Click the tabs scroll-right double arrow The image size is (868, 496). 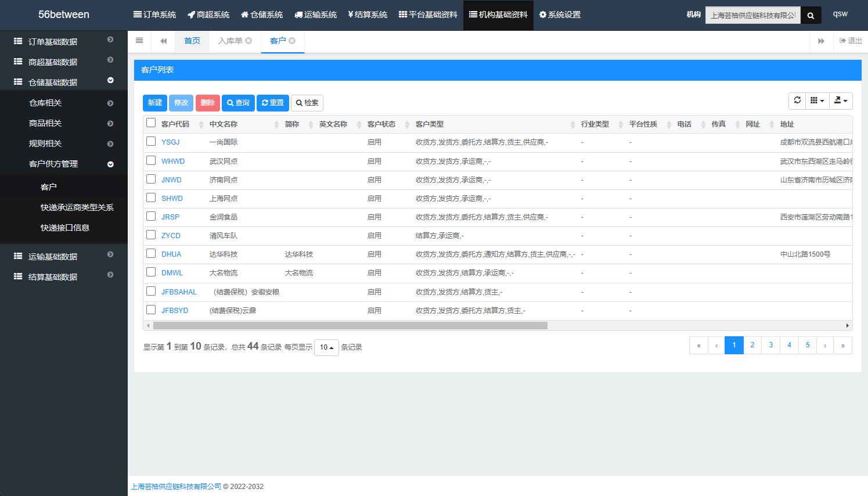point(821,41)
